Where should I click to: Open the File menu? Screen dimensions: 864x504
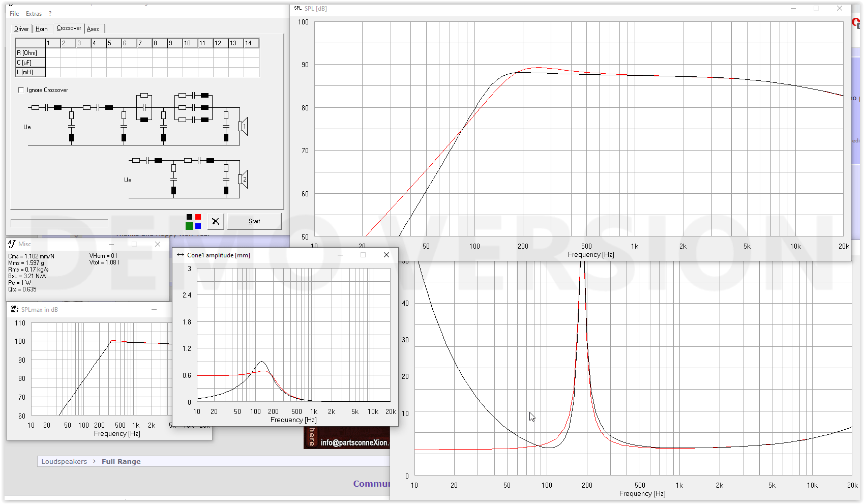pyautogui.click(x=14, y=14)
